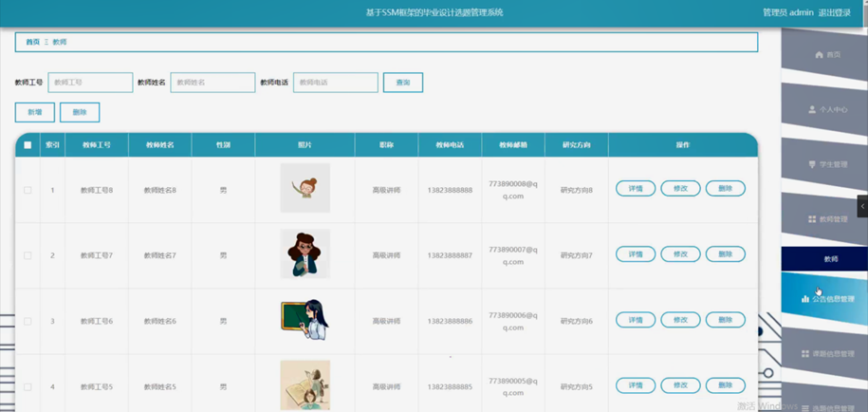Click 修改 for 教师姓名5

(x=680, y=385)
